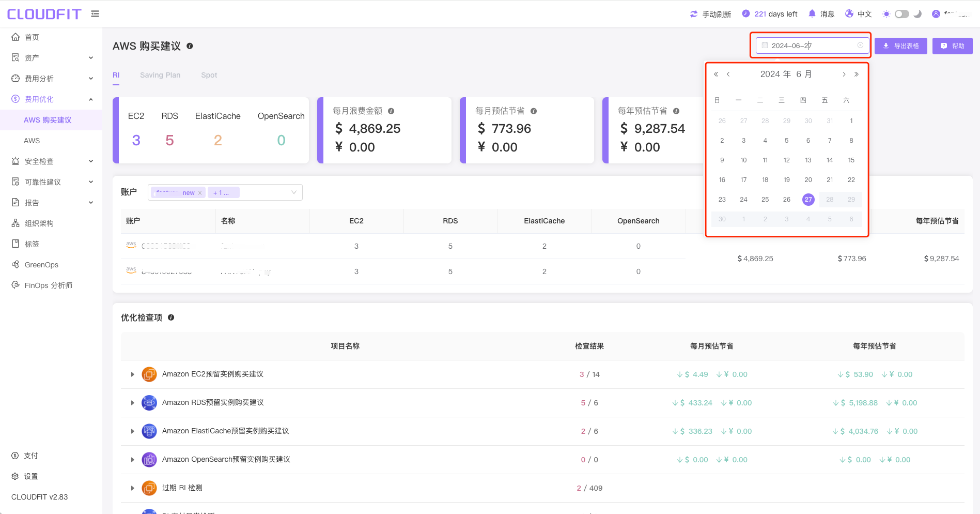Click the $ 4,869.25 table value
980x514 pixels.
755,259
